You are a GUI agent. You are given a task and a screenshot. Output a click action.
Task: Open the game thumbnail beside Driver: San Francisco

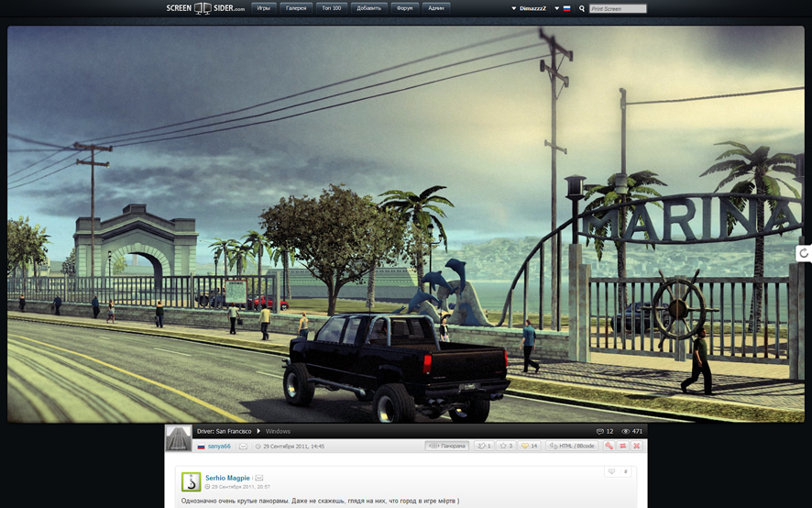(178, 438)
